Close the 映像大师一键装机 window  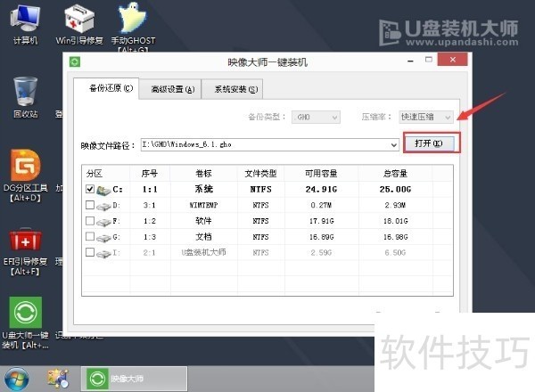(x=452, y=60)
